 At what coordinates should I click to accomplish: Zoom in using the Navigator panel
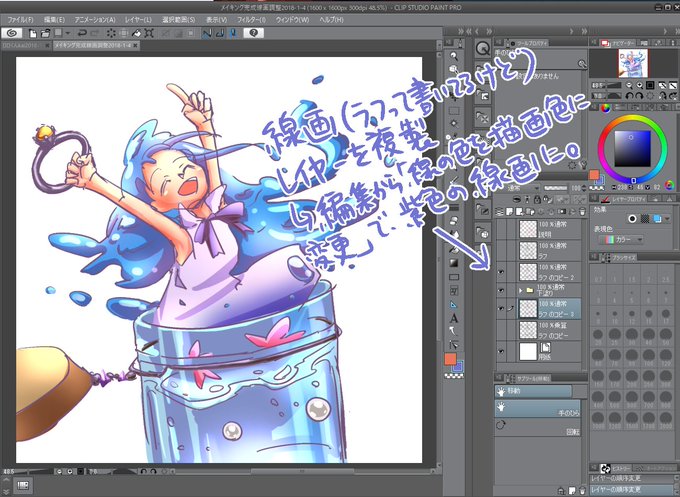tap(639, 85)
